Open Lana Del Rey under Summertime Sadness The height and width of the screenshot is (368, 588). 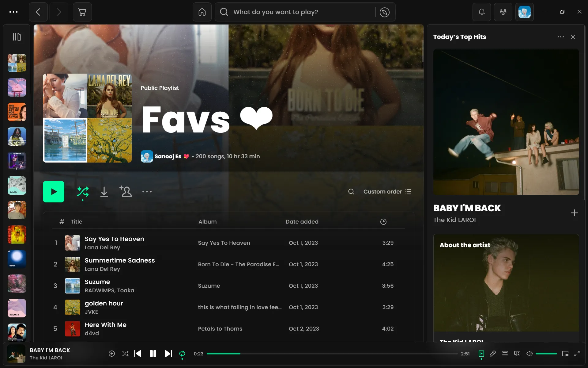point(102,269)
